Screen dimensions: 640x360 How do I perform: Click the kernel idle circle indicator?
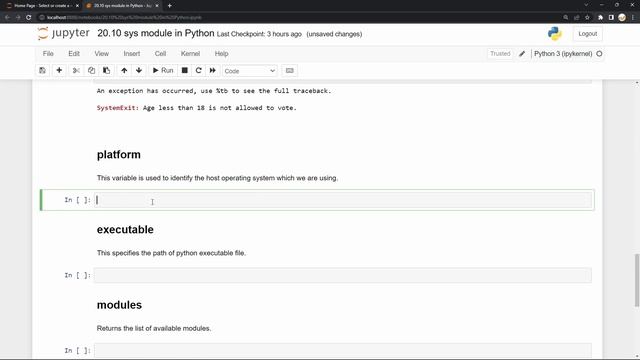pyautogui.click(x=599, y=53)
